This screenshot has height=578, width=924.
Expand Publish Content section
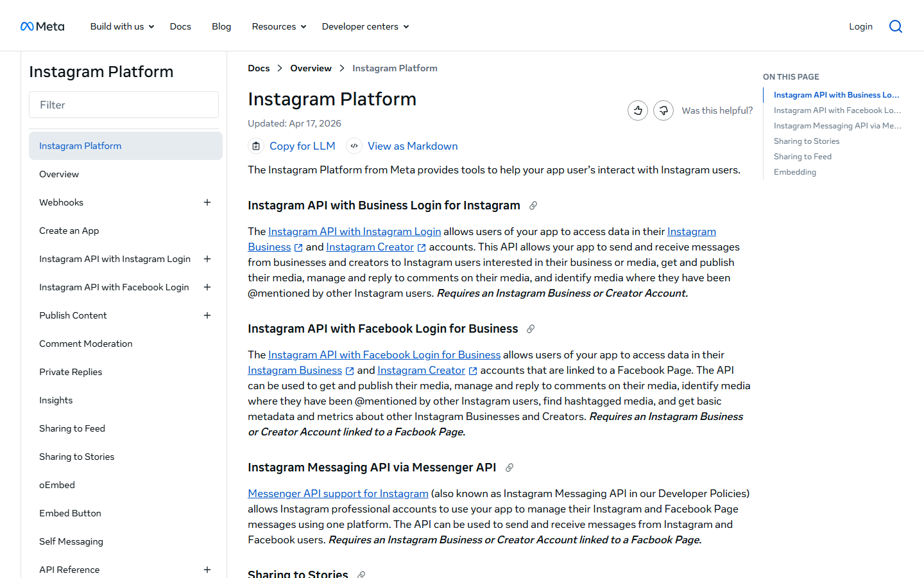click(207, 315)
